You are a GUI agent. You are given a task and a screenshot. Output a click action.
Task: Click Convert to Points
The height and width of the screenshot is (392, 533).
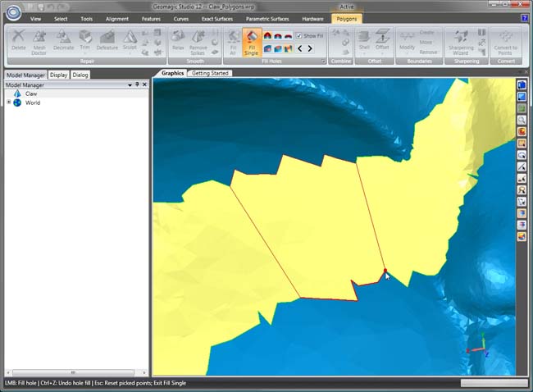point(505,42)
